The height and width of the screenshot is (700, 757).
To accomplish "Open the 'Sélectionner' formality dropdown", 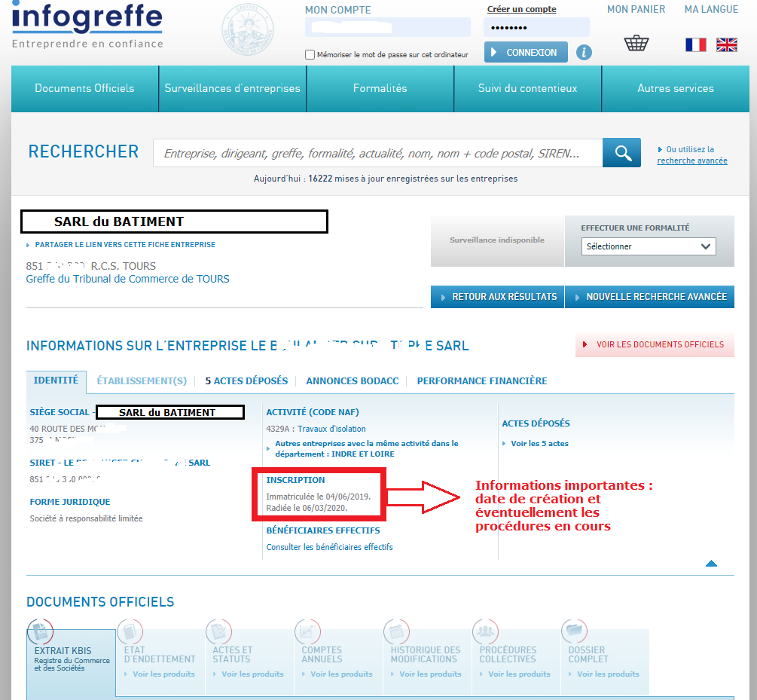I will pyautogui.click(x=648, y=246).
